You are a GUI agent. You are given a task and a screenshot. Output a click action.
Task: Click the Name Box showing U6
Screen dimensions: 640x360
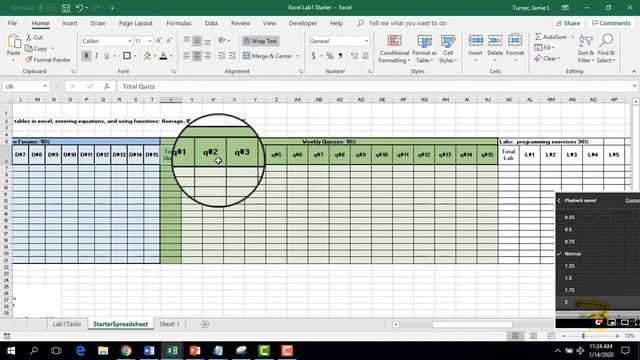pos(22,86)
